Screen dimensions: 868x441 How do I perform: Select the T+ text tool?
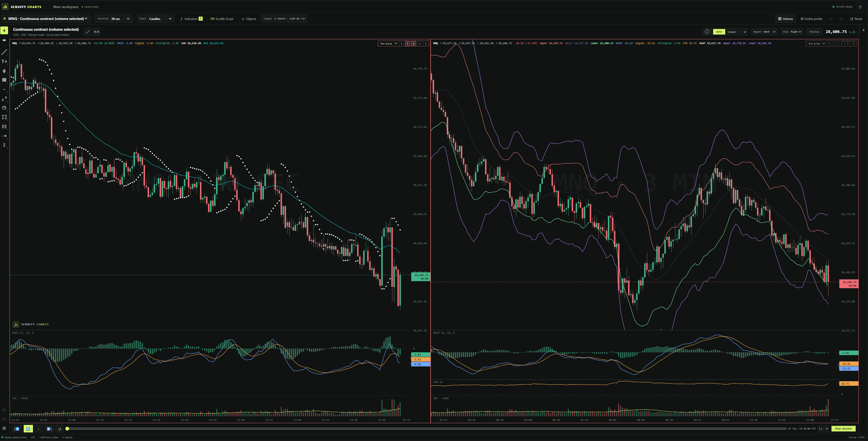(x=4, y=61)
